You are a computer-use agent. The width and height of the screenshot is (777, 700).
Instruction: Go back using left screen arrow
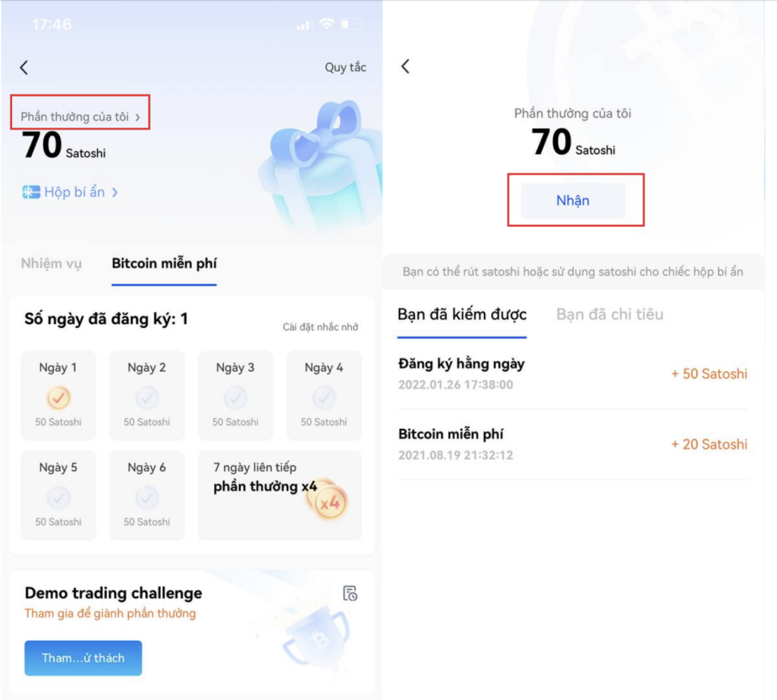(24, 68)
